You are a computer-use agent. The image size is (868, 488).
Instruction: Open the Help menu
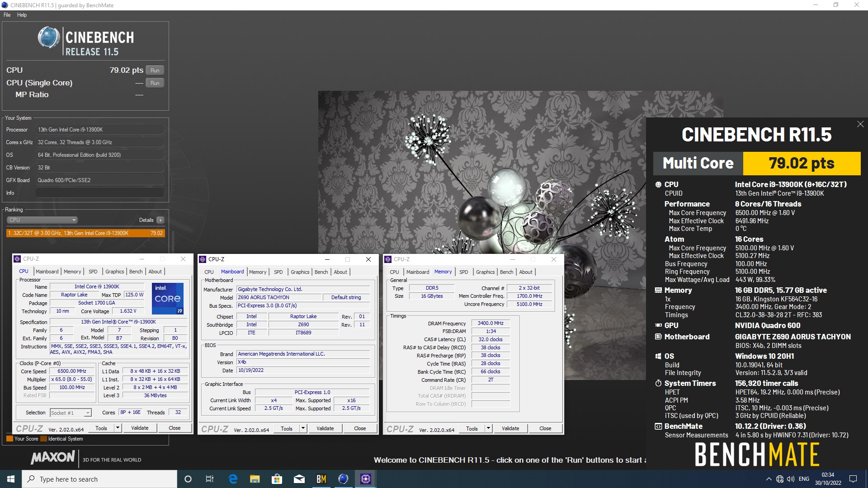(22, 15)
